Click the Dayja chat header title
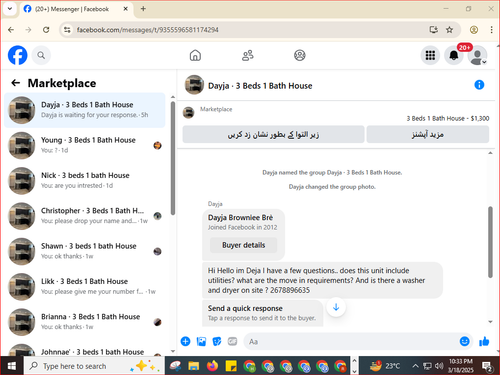 click(x=260, y=86)
